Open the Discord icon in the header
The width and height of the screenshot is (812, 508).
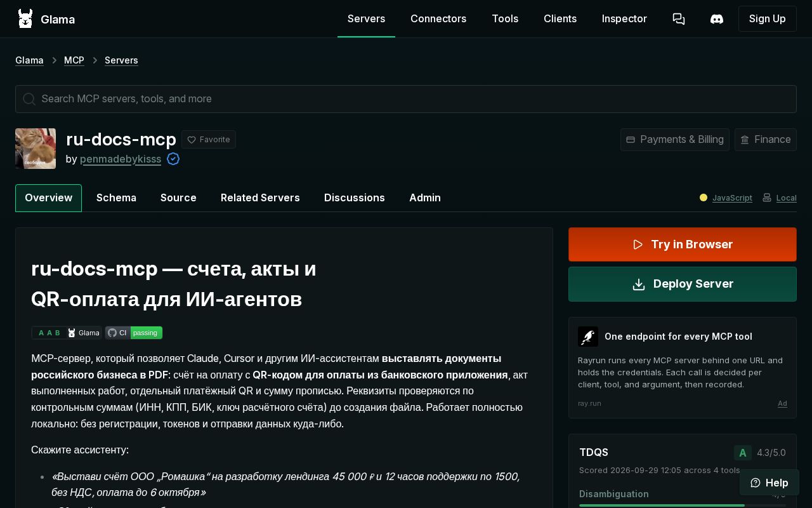717,19
